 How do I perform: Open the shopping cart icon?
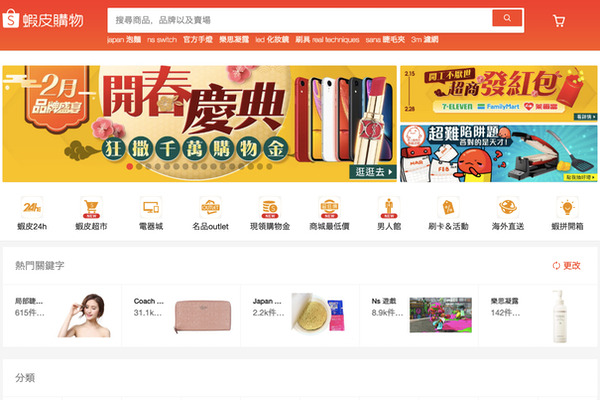click(559, 21)
